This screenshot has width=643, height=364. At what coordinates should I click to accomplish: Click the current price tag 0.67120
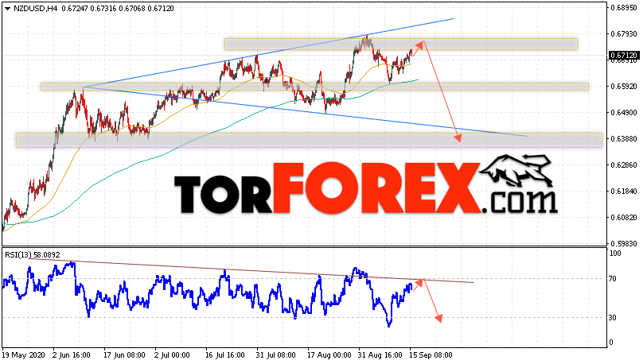pos(623,56)
